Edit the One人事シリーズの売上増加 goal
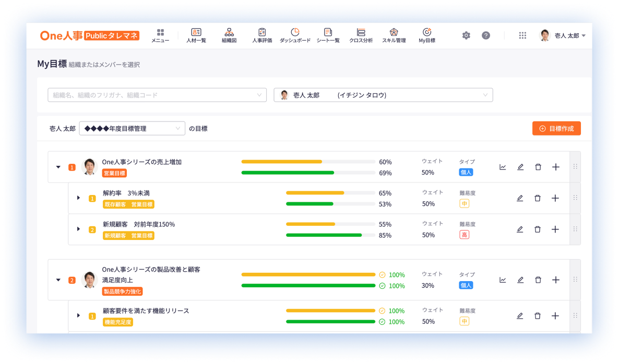 tap(520, 167)
